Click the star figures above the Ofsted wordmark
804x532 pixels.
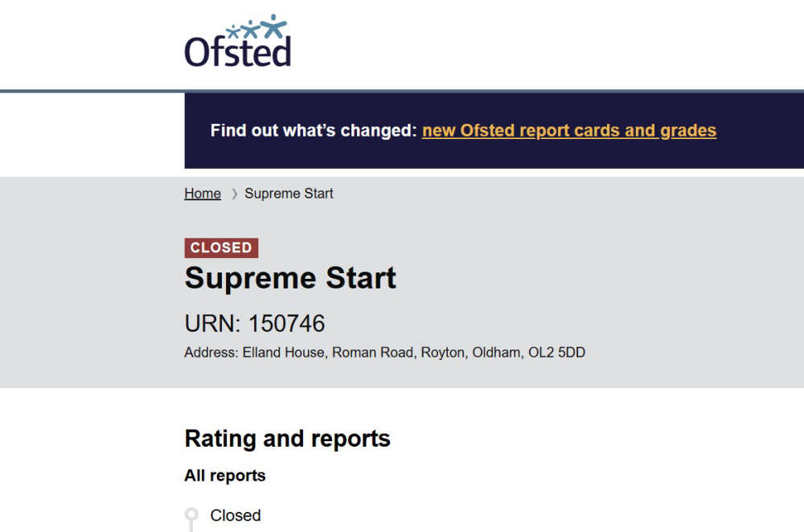[x=256, y=28]
